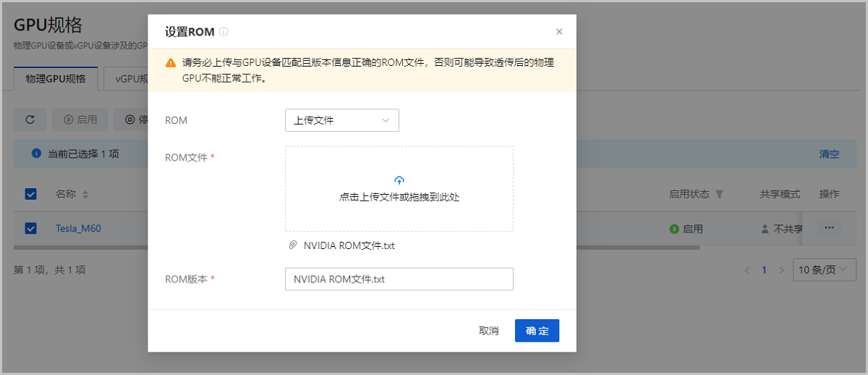This screenshot has height=375, width=868.
Task: Toggle the select-all checkbox in table header
Action: pos(31,194)
